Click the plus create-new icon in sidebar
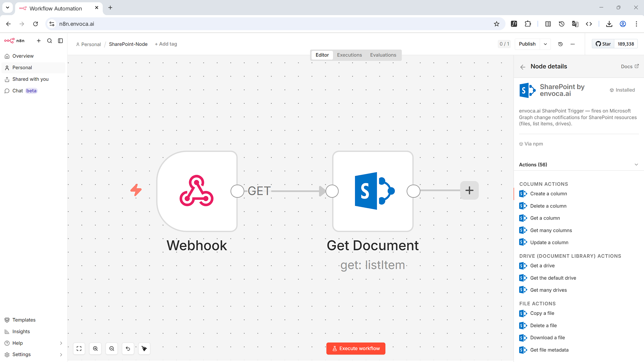The image size is (644, 362). [x=39, y=41]
